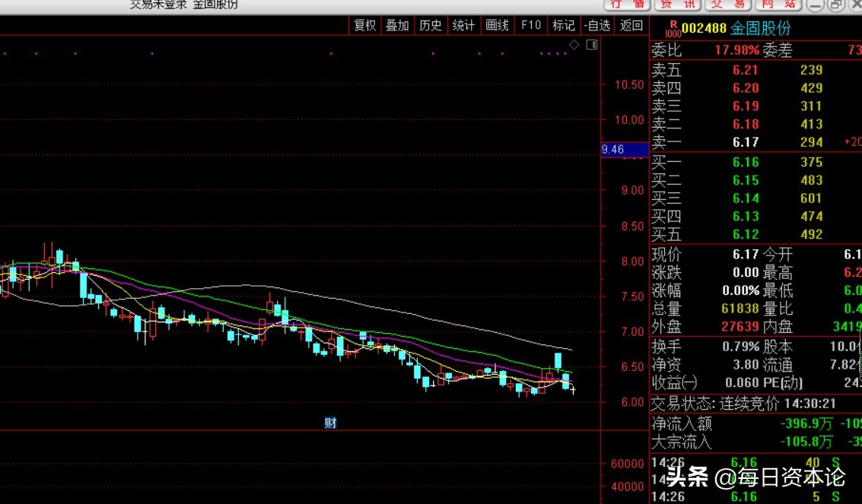Click the 现价 6.17 value
Viewport: 862px width, 504px height.
point(746,255)
